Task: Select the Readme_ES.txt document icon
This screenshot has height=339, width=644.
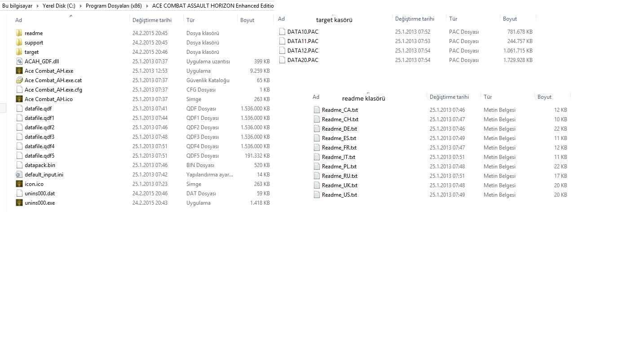Action: pos(317,138)
